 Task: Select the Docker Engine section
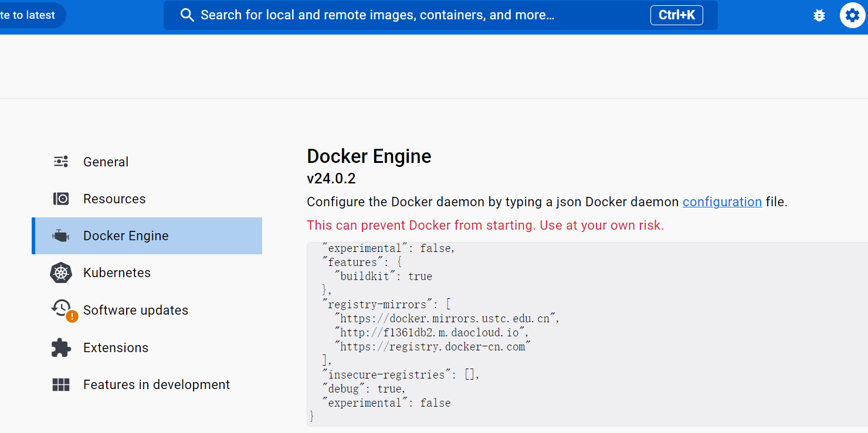coord(147,236)
